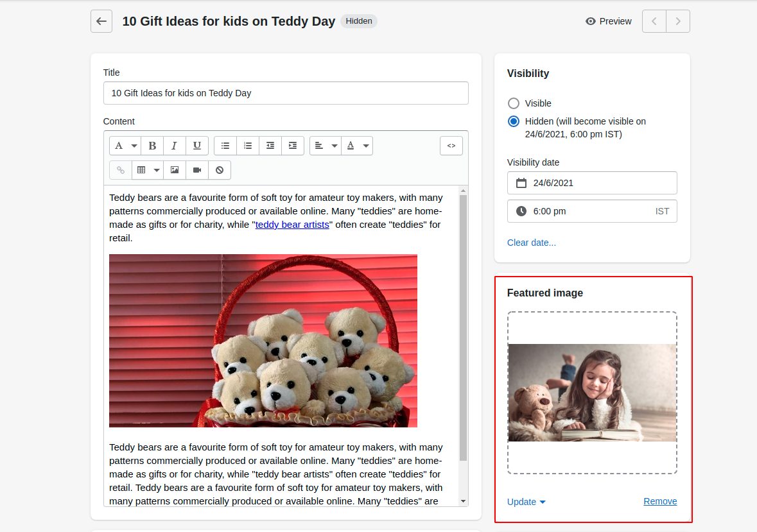Open the Preview with the eye icon
The height and width of the screenshot is (532, 757).
coord(609,21)
